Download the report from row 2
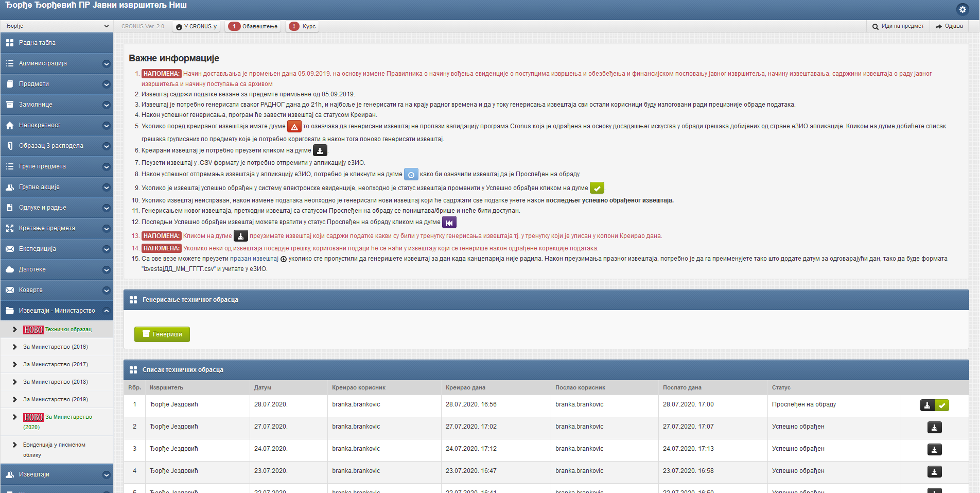Image resolution: width=980 pixels, height=493 pixels. 934,428
